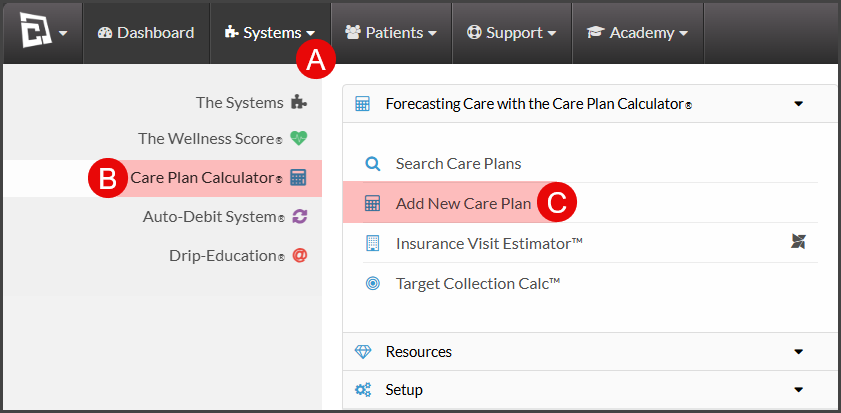Open the Search Care Plans link

coord(459,164)
